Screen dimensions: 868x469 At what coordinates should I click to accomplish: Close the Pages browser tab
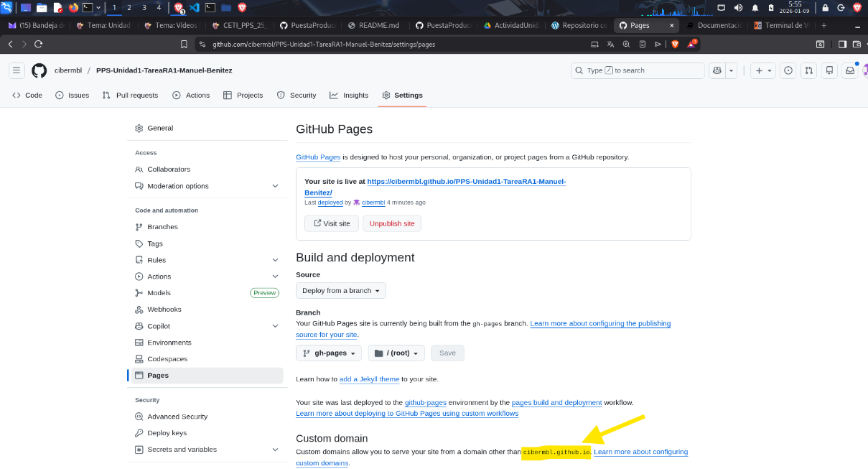tap(672, 25)
